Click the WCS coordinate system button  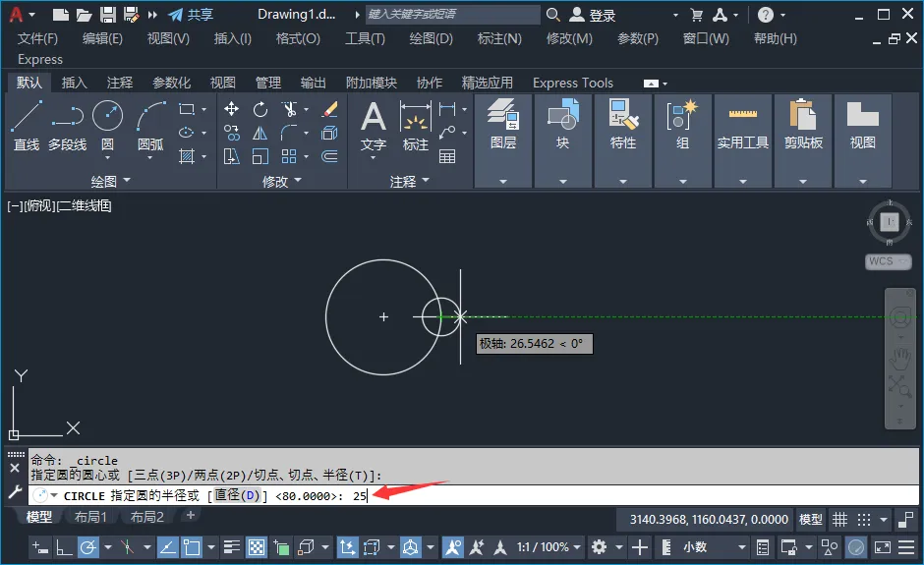point(888,261)
